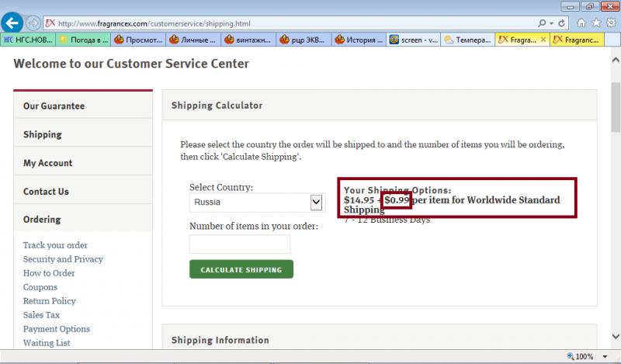Close the active Fragrancex tab

[x=543, y=39]
